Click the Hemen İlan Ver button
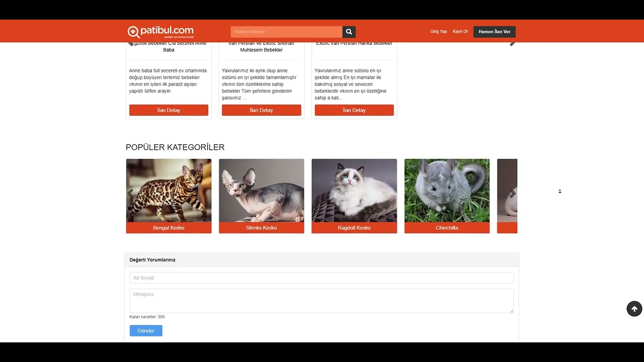Viewport: 644px width, 362px height. 495,32
